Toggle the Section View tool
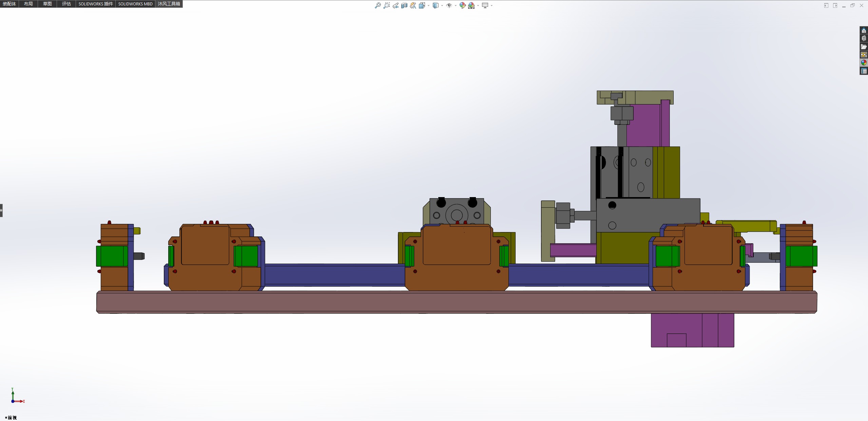Screen dimensions: 868x421 404,5
